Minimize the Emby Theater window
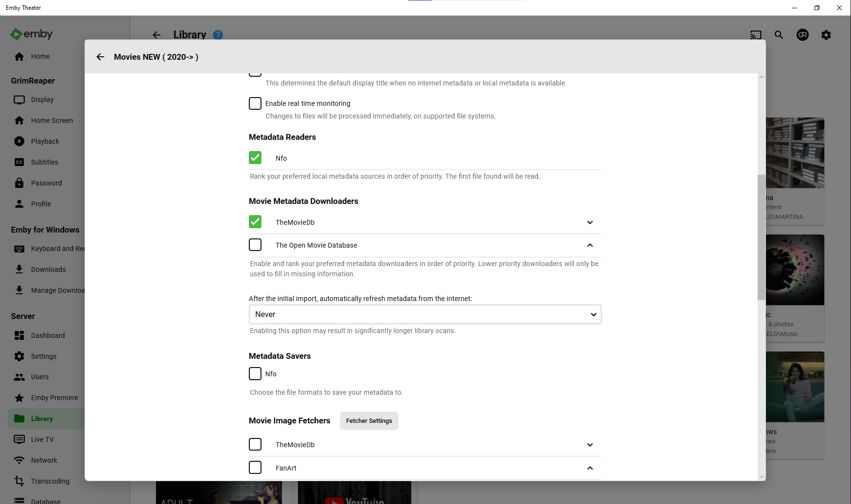 pos(795,8)
